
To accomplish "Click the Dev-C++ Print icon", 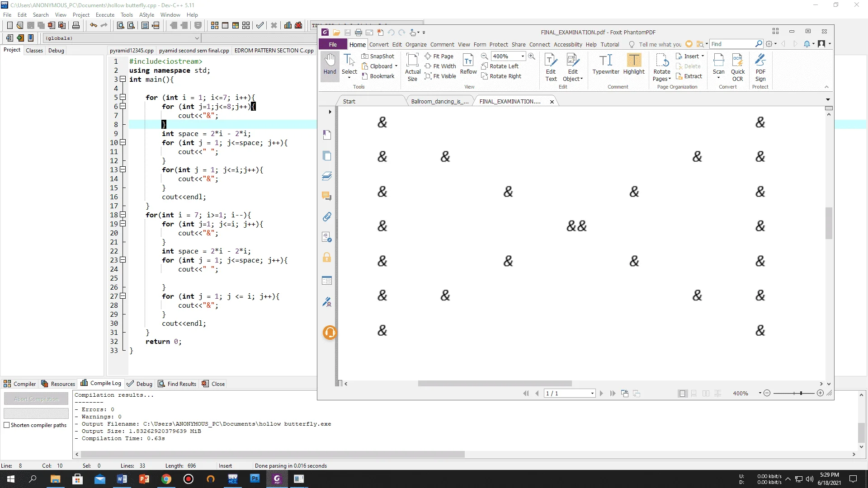I will coord(76,25).
